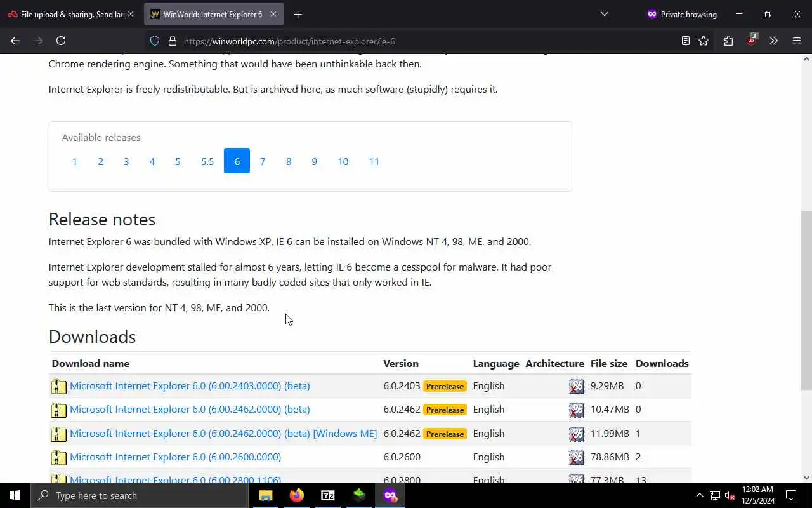Screen dimensions: 812x508
Task: Open a new tab
Action: 298,14
